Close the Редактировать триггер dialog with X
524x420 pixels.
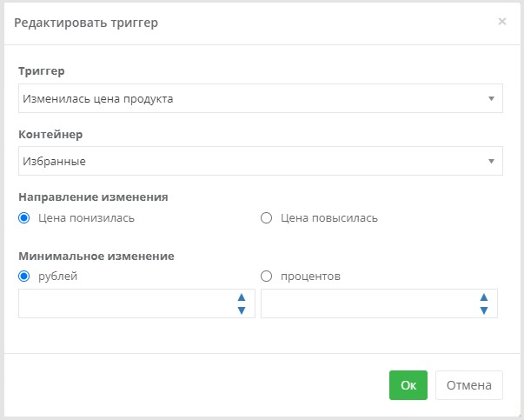pyautogui.click(x=502, y=22)
